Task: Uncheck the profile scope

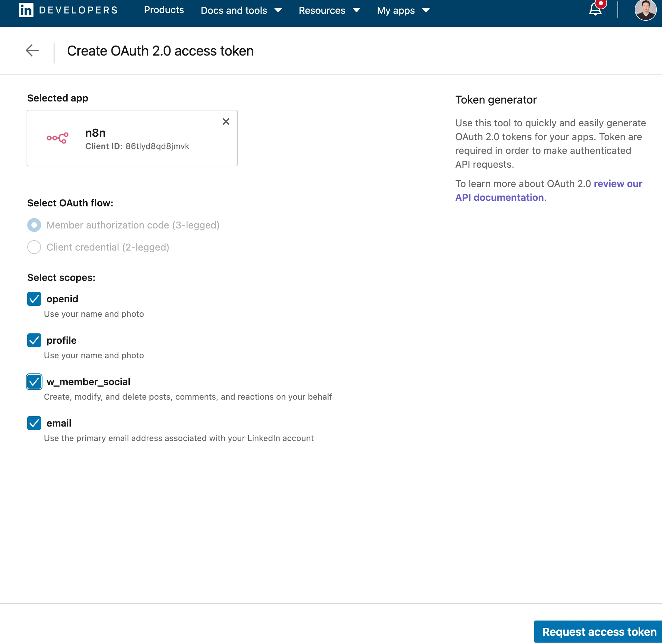Action: point(34,340)
